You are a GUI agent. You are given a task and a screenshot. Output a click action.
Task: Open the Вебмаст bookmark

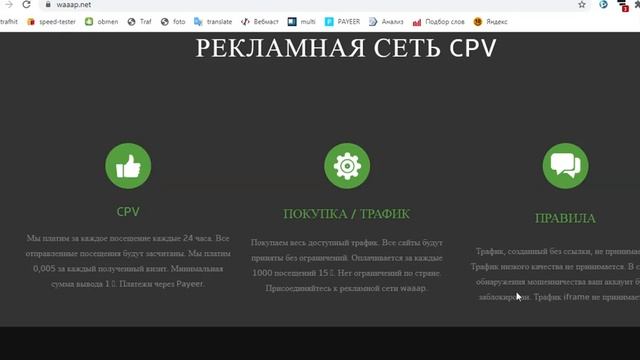point(260,22)
